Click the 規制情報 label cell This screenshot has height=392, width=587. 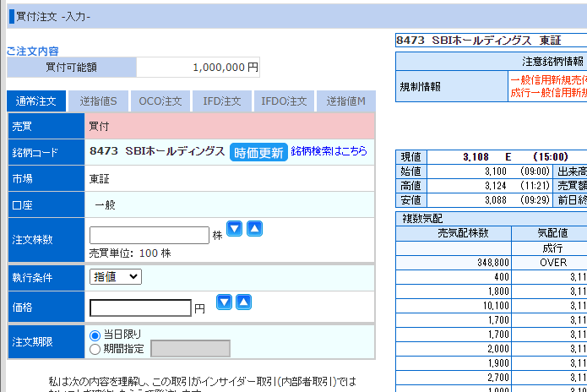[452, 86]
